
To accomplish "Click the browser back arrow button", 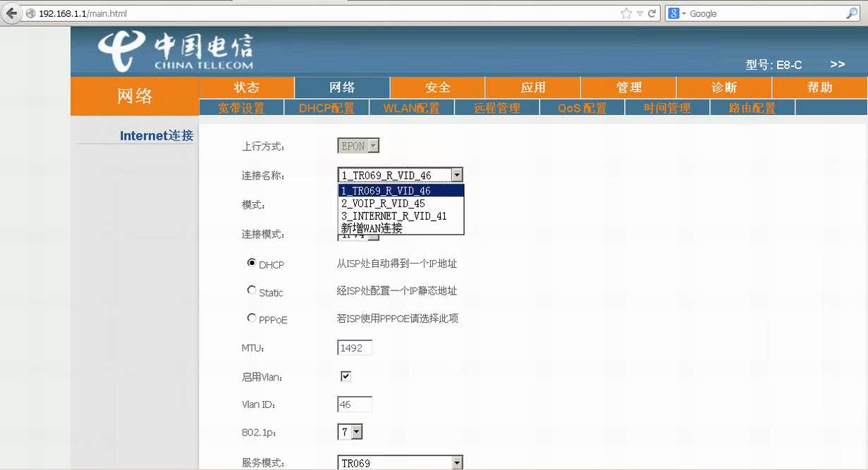I will tap(11, 13).
